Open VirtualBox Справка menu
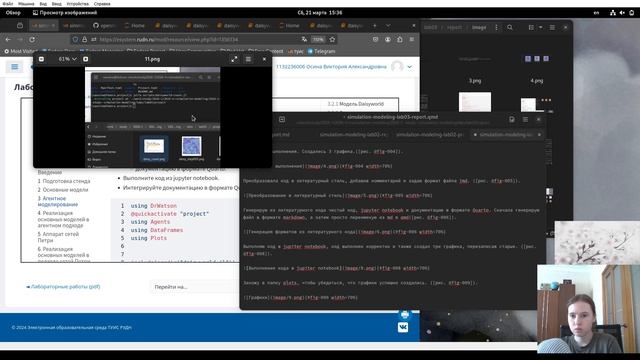 102,4
